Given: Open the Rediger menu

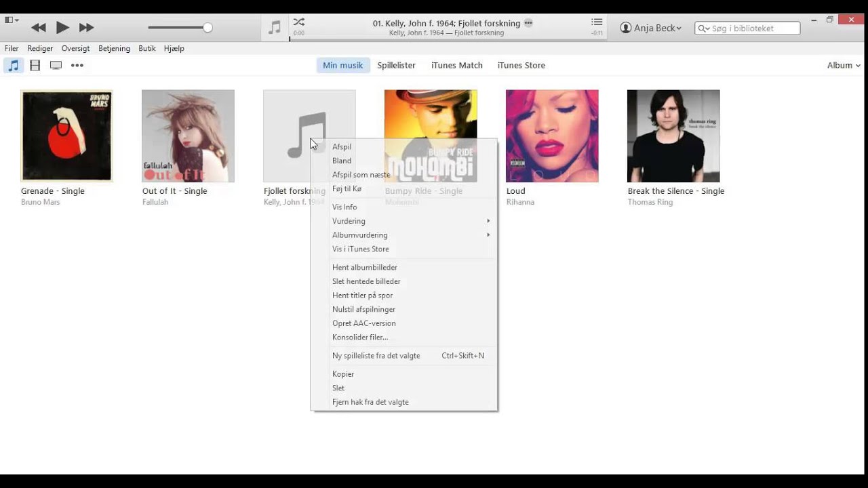Looking at the screenshot, I should click(x=40, y=49).
